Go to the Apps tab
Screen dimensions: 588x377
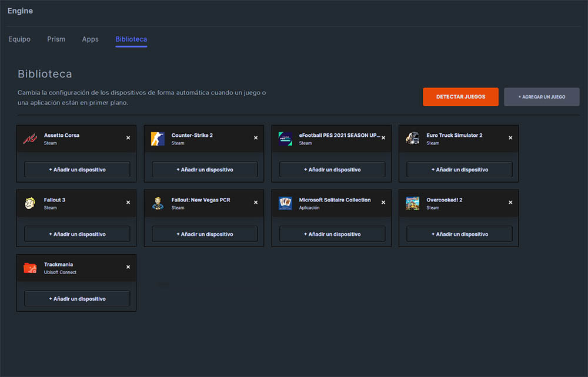[91, 39]
